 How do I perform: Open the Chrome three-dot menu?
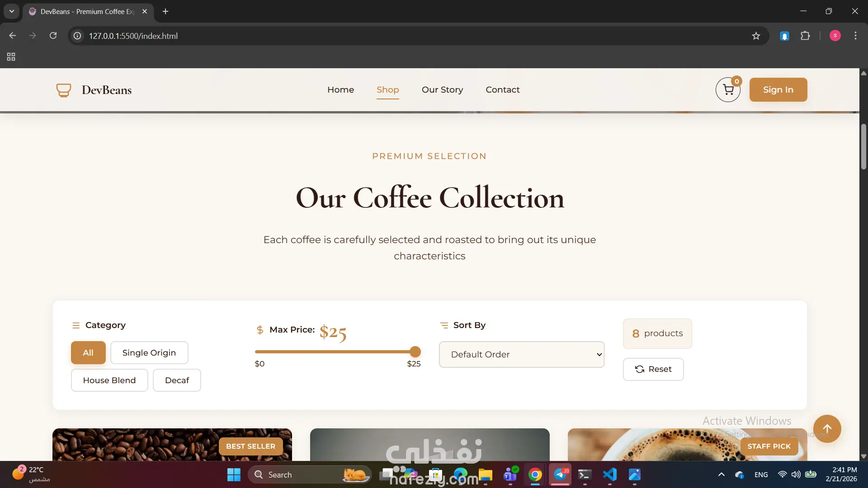point(855,36)
